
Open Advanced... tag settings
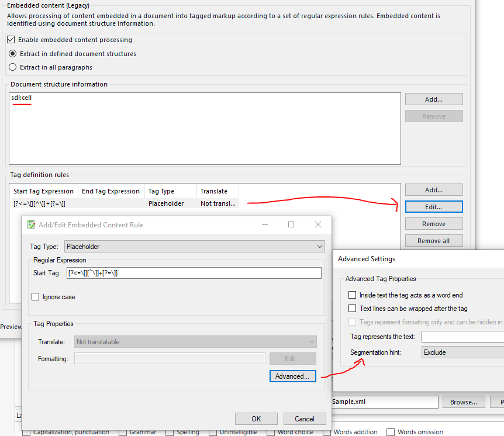tap(292, 376)
